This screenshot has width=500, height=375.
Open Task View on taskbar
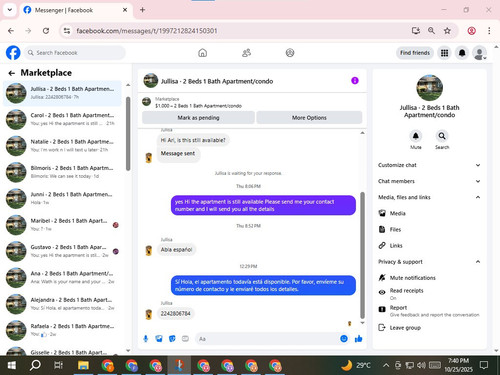[x=58, y=365]
